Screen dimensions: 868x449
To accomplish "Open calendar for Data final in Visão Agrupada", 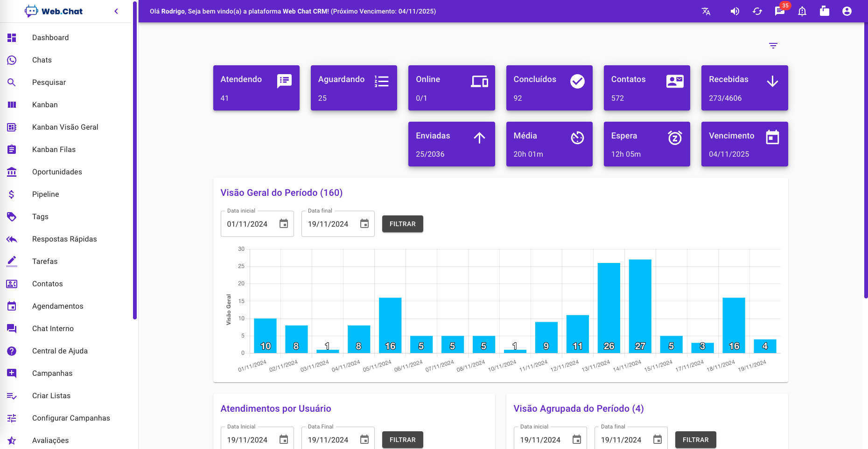I will click(x=658, y=439).
